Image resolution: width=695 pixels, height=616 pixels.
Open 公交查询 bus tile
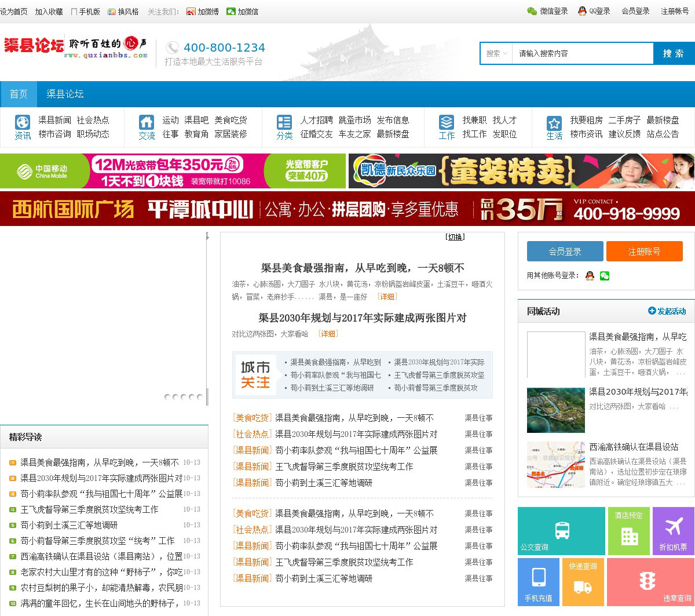pyautogui.click(x=561, y=531)
